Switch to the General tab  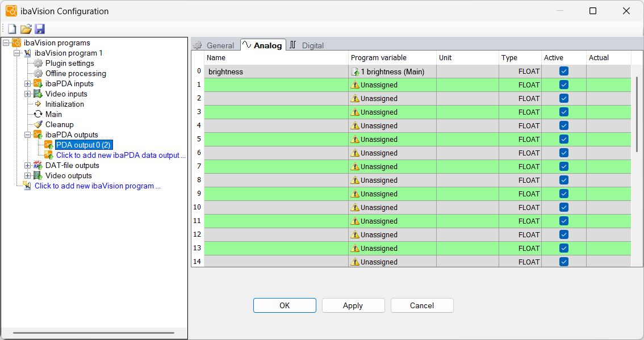pyautogui.click(x=215, y=45)
